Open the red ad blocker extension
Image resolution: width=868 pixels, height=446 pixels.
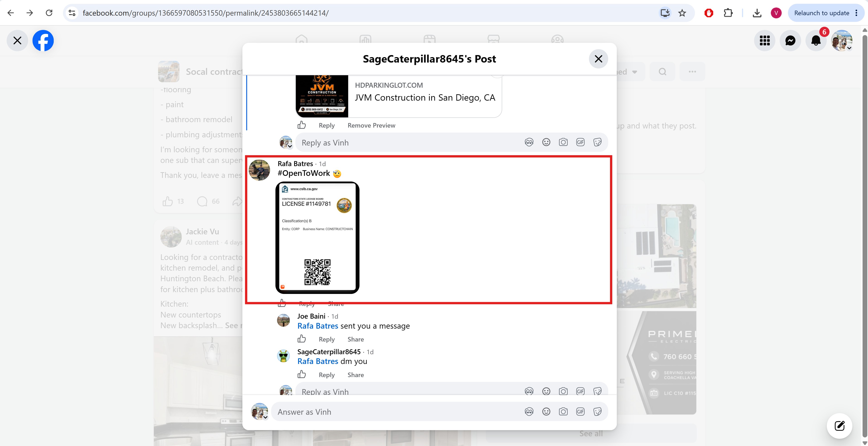(709, 13)
